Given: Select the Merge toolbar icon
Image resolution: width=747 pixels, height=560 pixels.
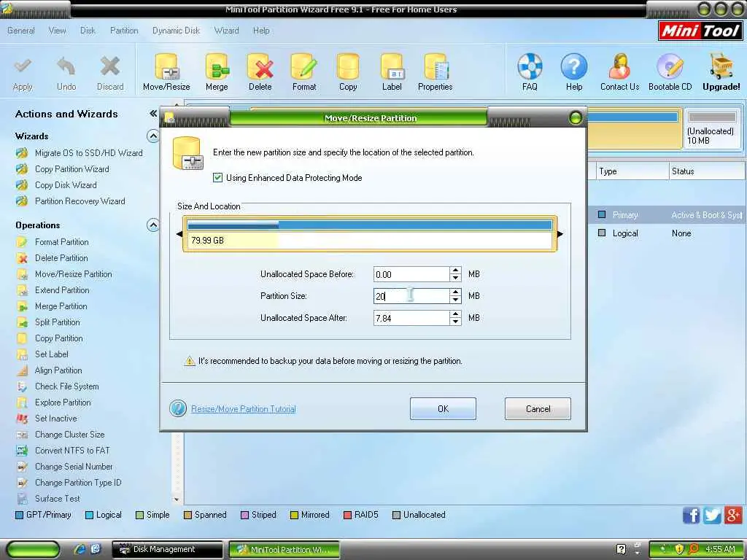Looking at the screenshot, I should click(x=217, y=66).
